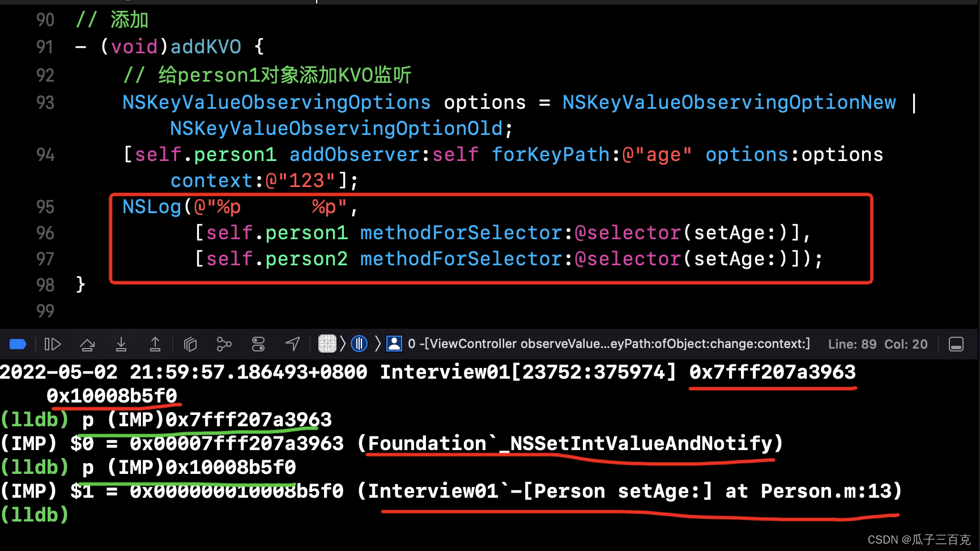Click Interview01[23752:375974] in the console

[x=528, y=372]
